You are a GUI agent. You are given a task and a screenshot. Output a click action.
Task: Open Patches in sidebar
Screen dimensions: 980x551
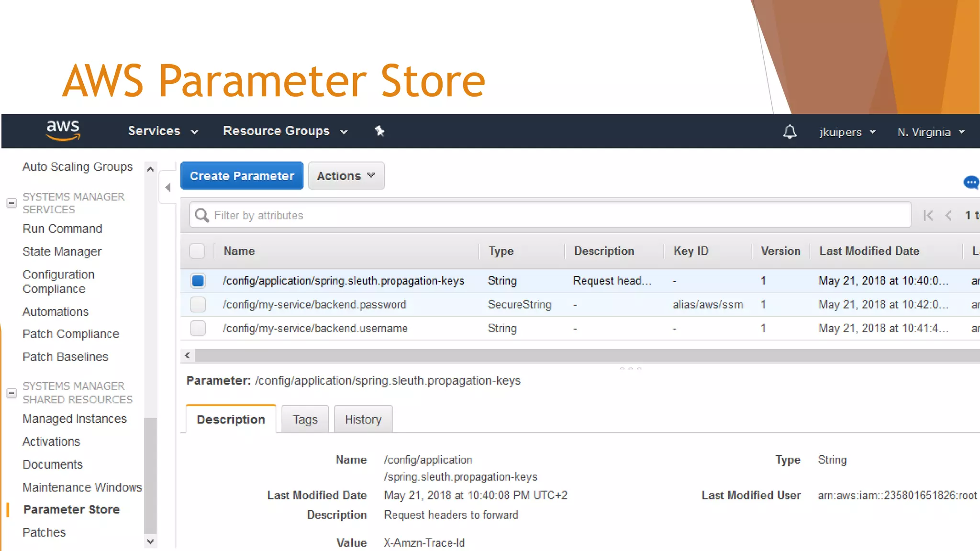coord(44,532)
